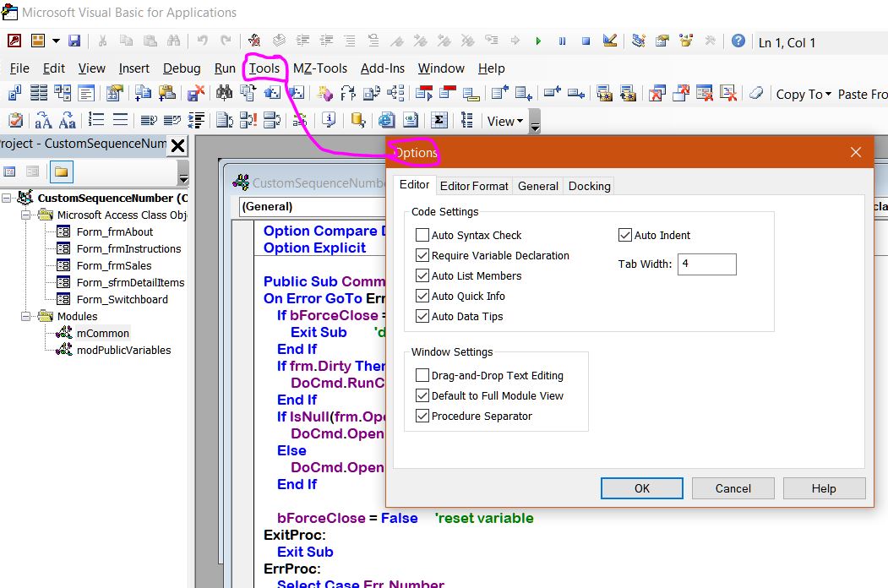Select the General tab in Options
The image size is (888, 588).
(538, 186)
